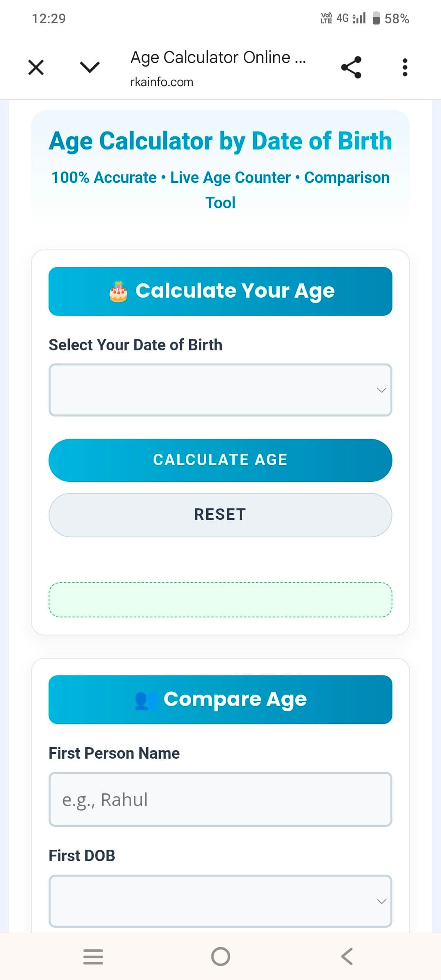The width and height of the screenshot is (441, 980).
Task: Expand the Select Your Date of Birth dropdown
Action: (x=220, y=390)
